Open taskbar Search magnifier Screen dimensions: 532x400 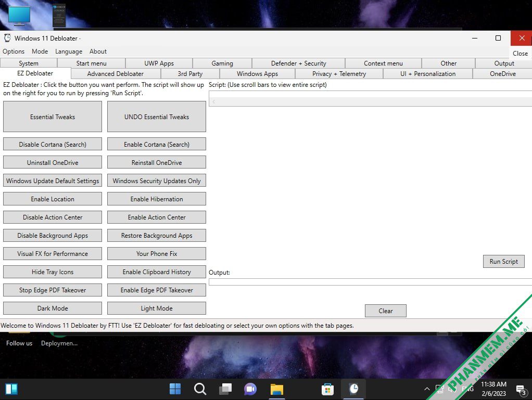coord(200,389)
